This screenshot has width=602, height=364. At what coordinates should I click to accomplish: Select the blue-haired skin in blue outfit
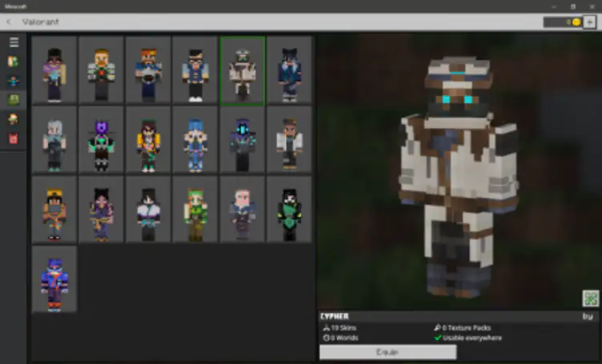pyautogui.click(x=195, y=140)
